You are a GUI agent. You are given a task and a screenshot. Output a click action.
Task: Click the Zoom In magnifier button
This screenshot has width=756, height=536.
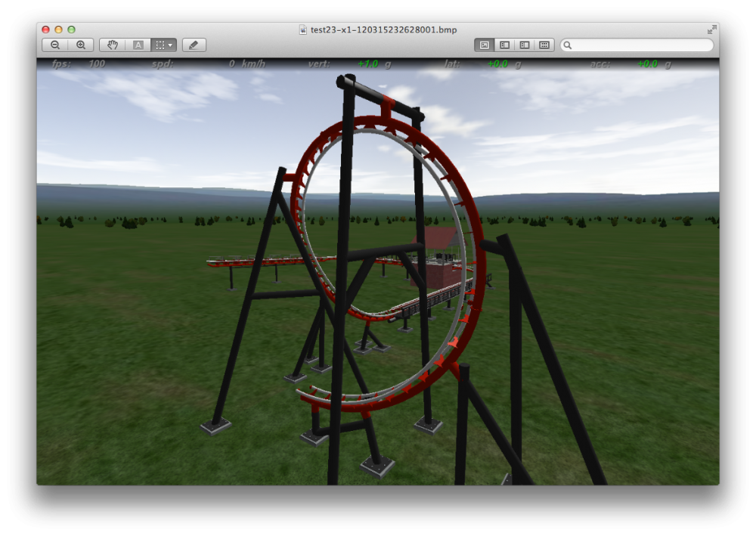81,45
